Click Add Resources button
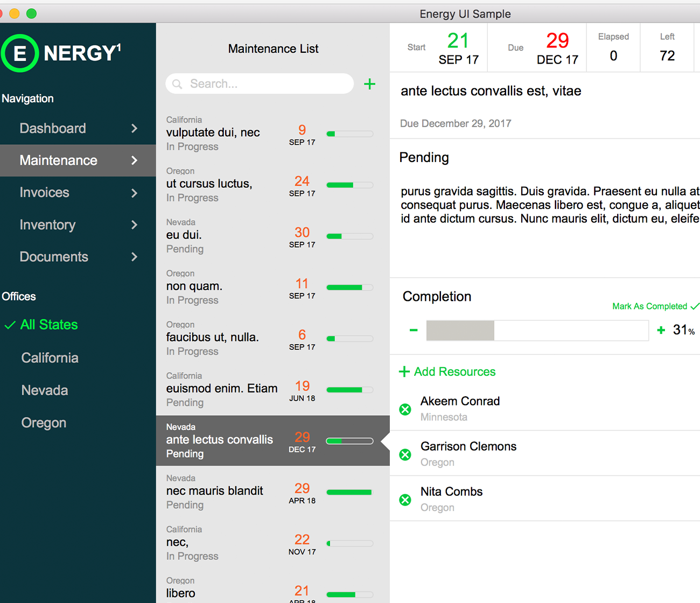This screenshot has width=700, height=603. (x=447, y=371)
